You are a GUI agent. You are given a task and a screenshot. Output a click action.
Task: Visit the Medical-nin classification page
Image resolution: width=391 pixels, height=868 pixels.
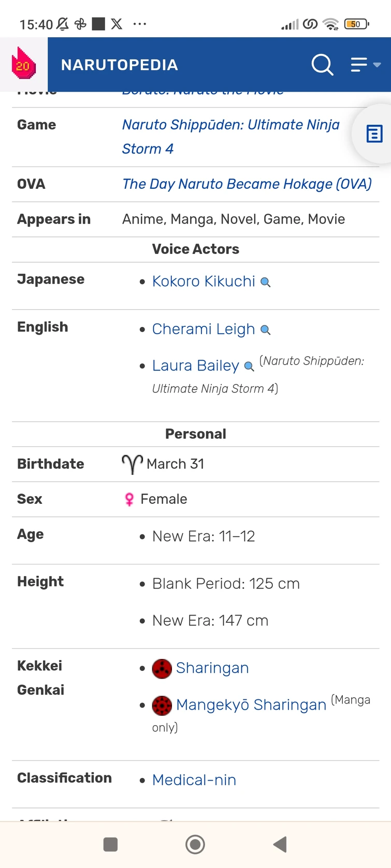pyautogui.click(x=194, y=780)
